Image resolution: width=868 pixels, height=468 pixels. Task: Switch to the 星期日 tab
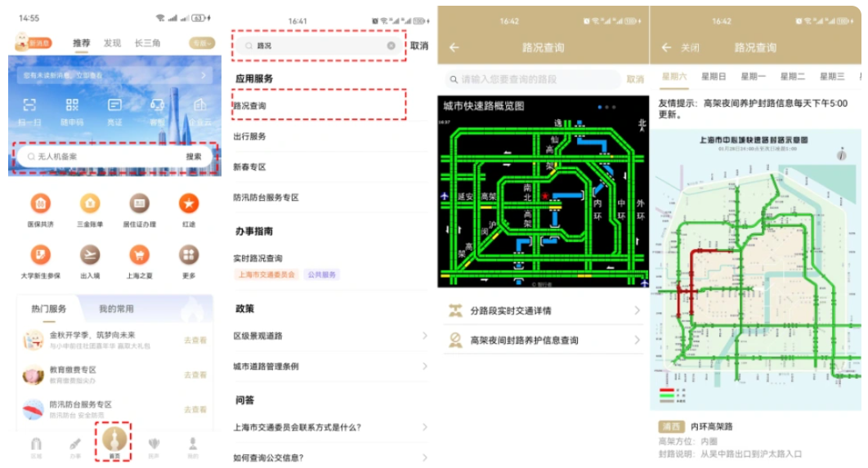[714, 76]
